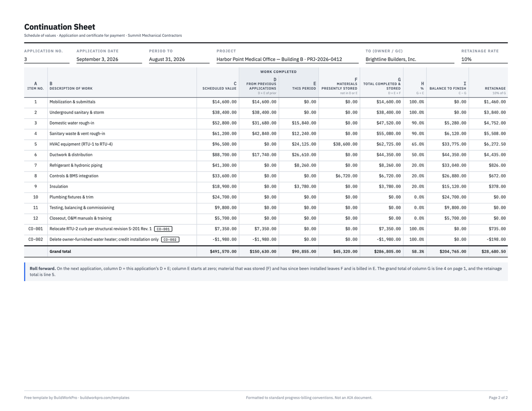Screen dimensions: 532x411
Task: Click the 'Page 2 of 2' footer label
Action: (x=498, y=398)
